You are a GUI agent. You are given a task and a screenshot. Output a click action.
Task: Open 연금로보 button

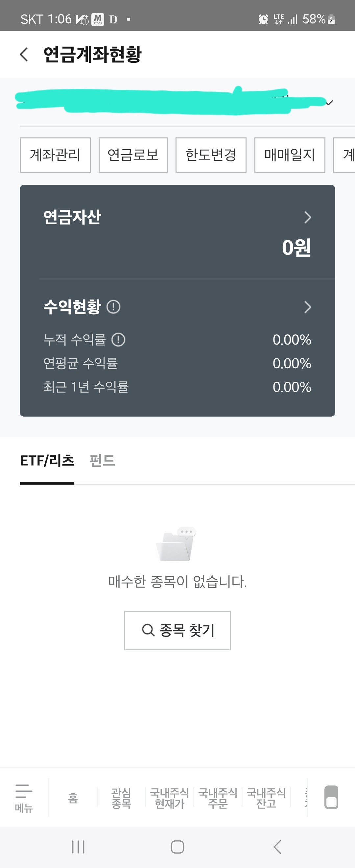tap(133, 155)
